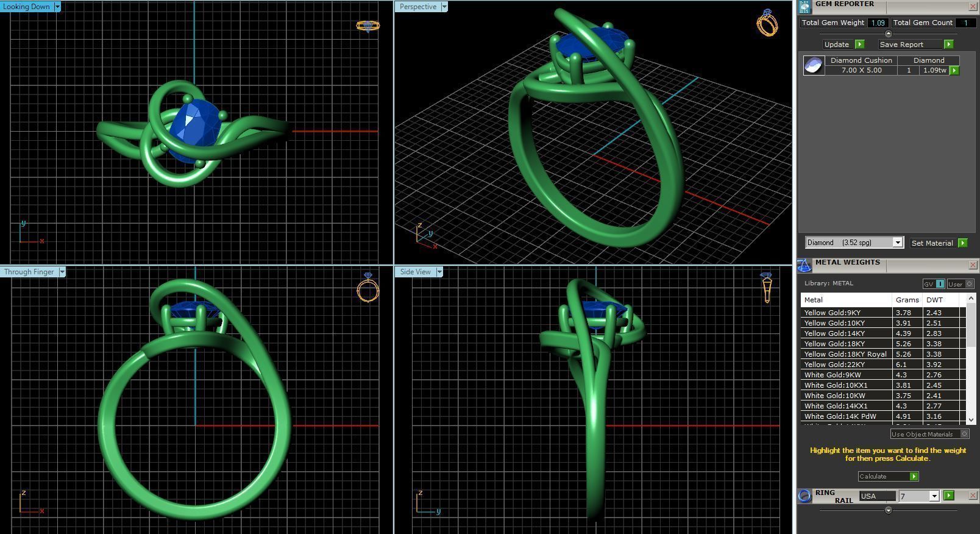The height and width of the screenshot is (534, 980).
Task: Click the Update button
Action: tap(837, 44)
